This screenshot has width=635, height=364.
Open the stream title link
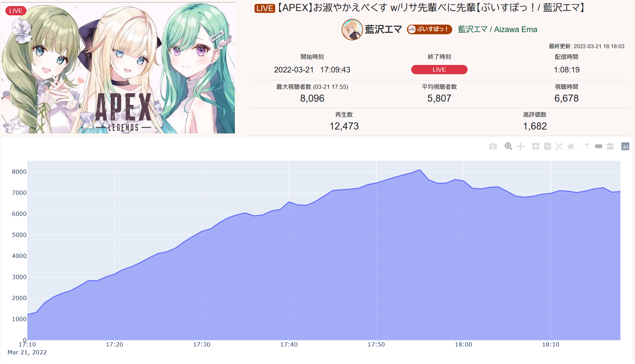[420, 8]
